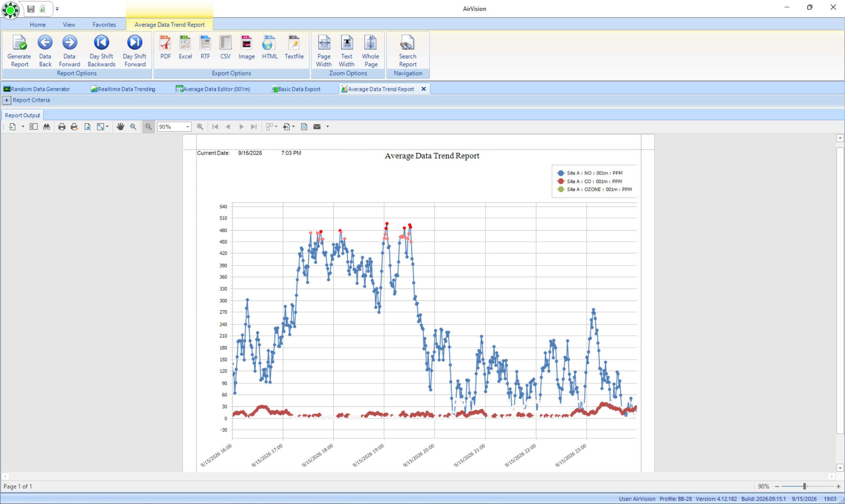This screenshot has height=504, width=845.
Task: Click the plus button on status zoom slider
Action: (x=838, y=486)
